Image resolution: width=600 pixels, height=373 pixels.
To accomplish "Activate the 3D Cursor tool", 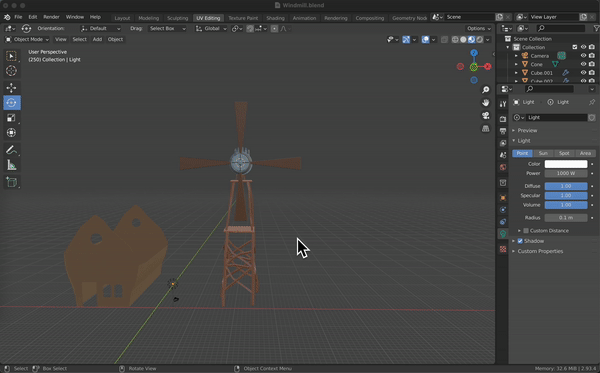I will (x=11, y=71).
